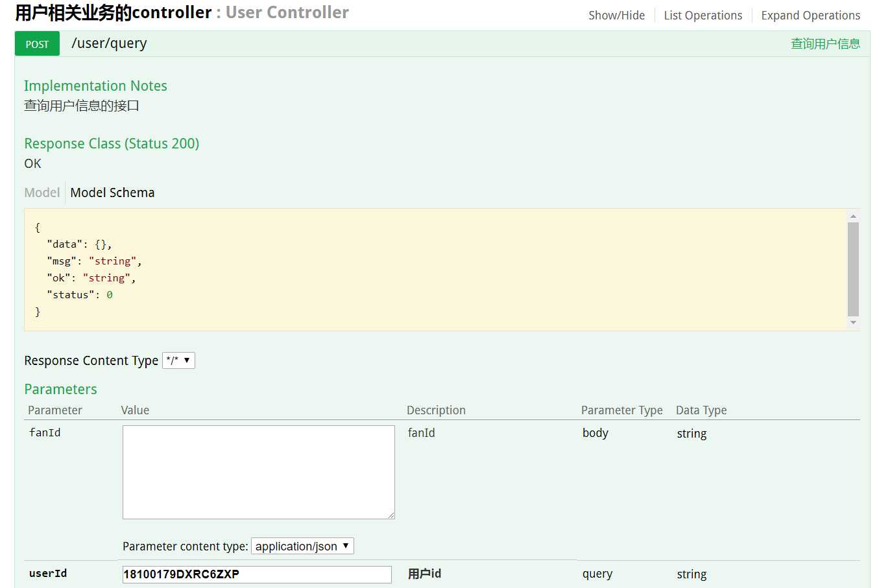Click the 'OK' response text
Screen dimensions: 877x588
point(32,163)
